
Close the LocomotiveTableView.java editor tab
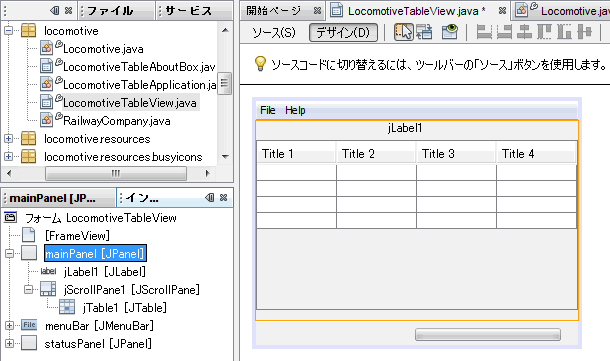click(502, 11)
